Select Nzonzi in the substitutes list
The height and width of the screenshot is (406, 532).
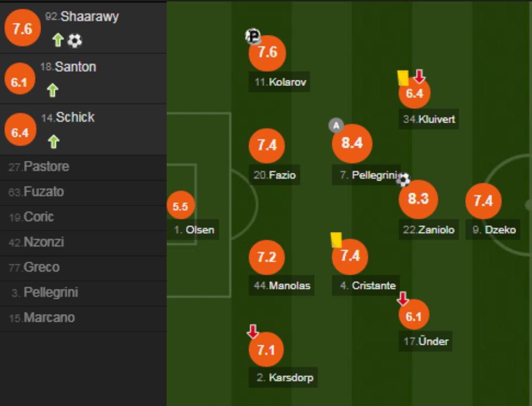(x=44, y=242)
